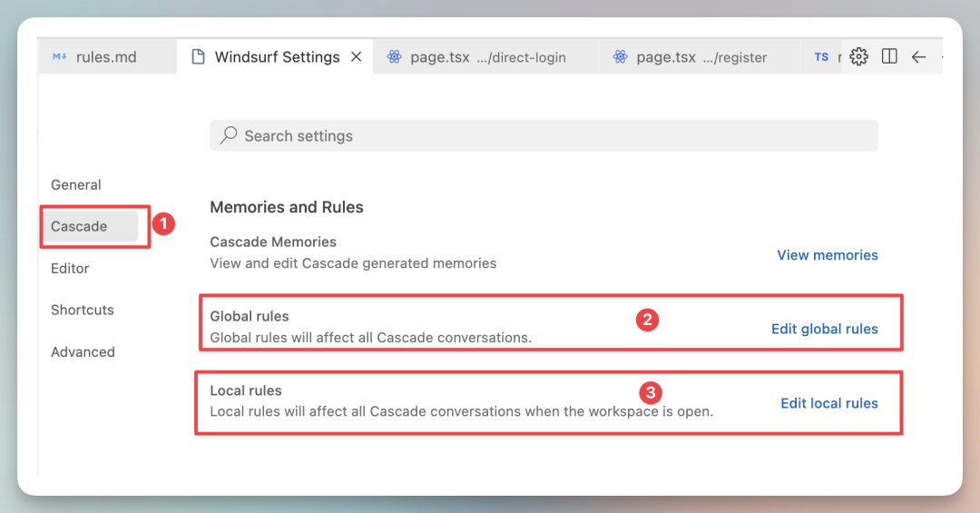Click 'View and edit Cascade generated memories' text
This screenshot has height=513, width=980.
[x=353, y=263]
